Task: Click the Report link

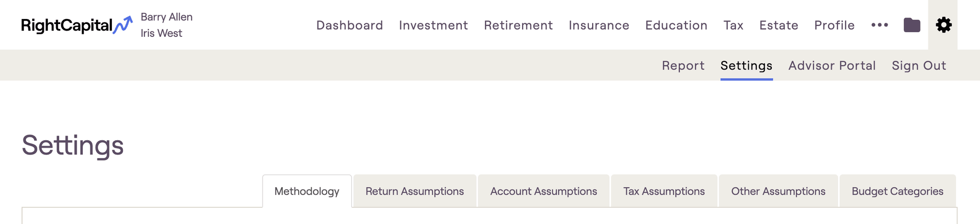Action: coord(683,65)
